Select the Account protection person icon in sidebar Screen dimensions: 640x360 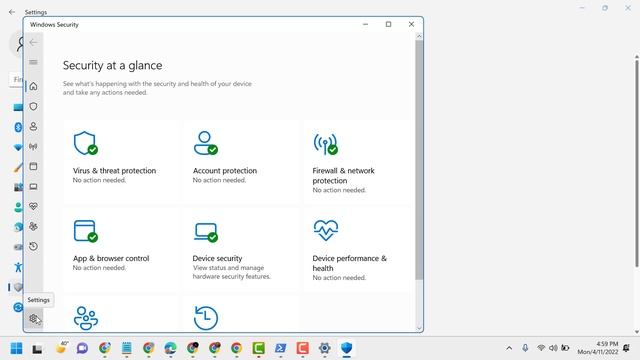click(33, 127)
